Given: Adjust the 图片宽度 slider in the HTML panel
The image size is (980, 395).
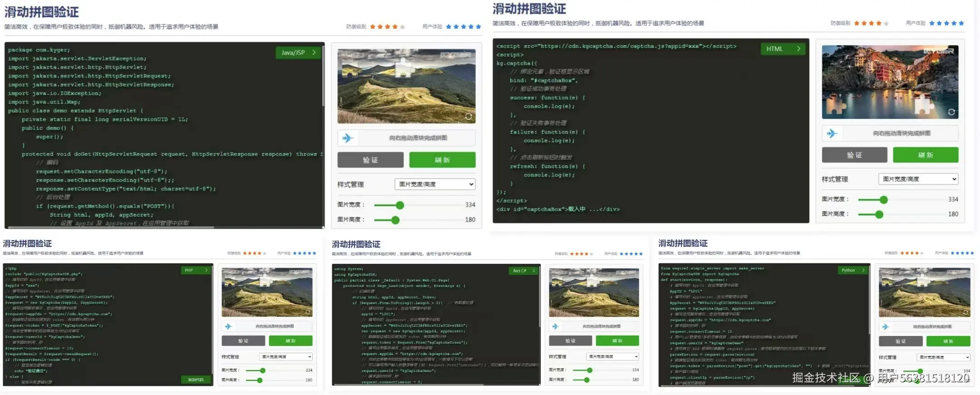Looking at the screenshot, I should click(x=883, y=200).
